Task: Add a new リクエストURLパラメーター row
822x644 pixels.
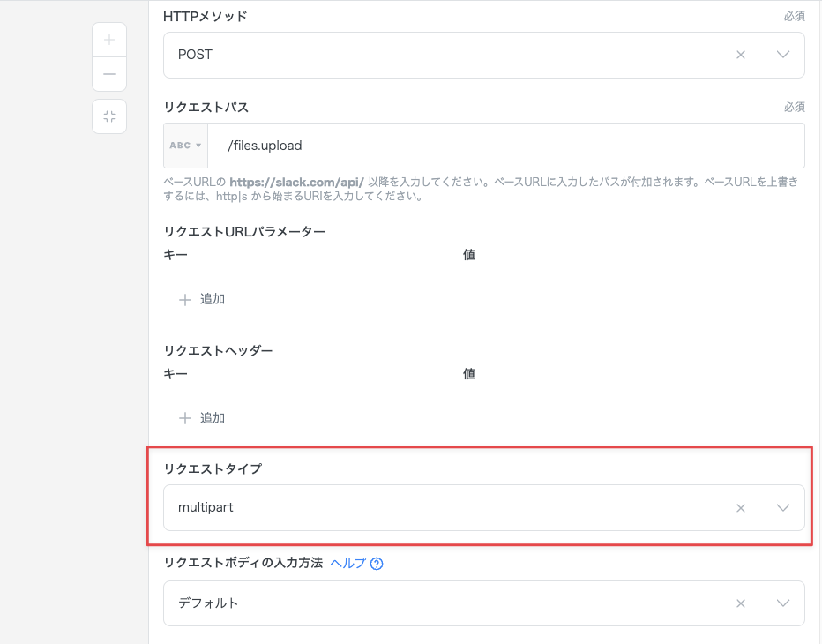Action: click(202, 299)
